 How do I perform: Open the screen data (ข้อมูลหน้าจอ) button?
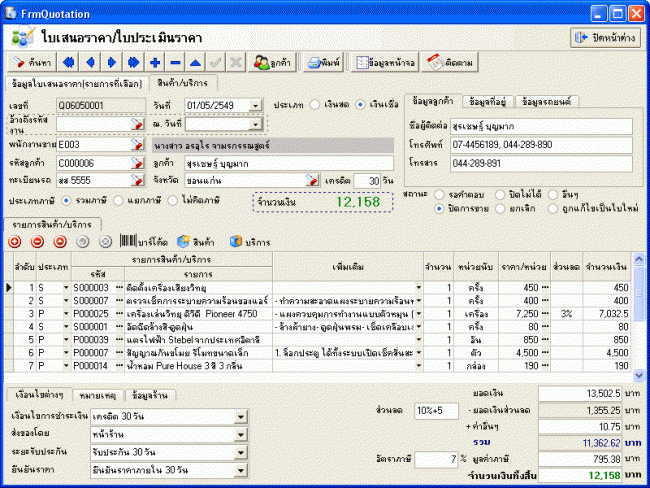[x=385, y=63]
